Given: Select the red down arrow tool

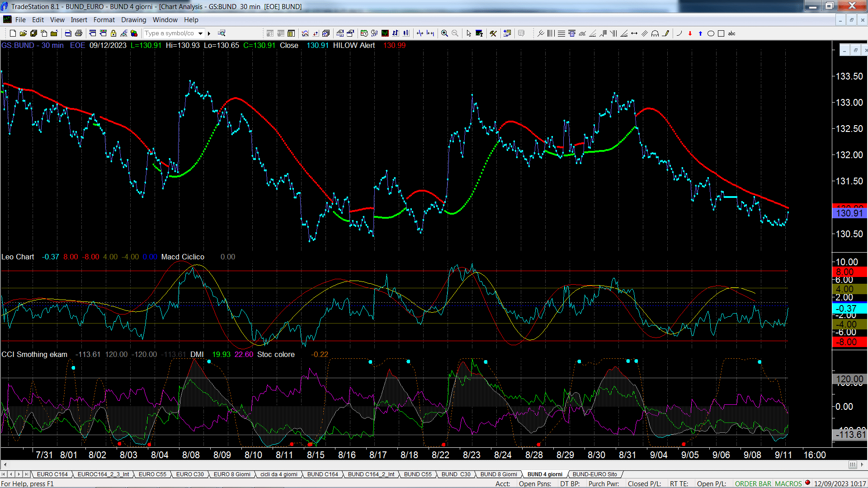Looking at the screenshot, I should coord(690,33).
